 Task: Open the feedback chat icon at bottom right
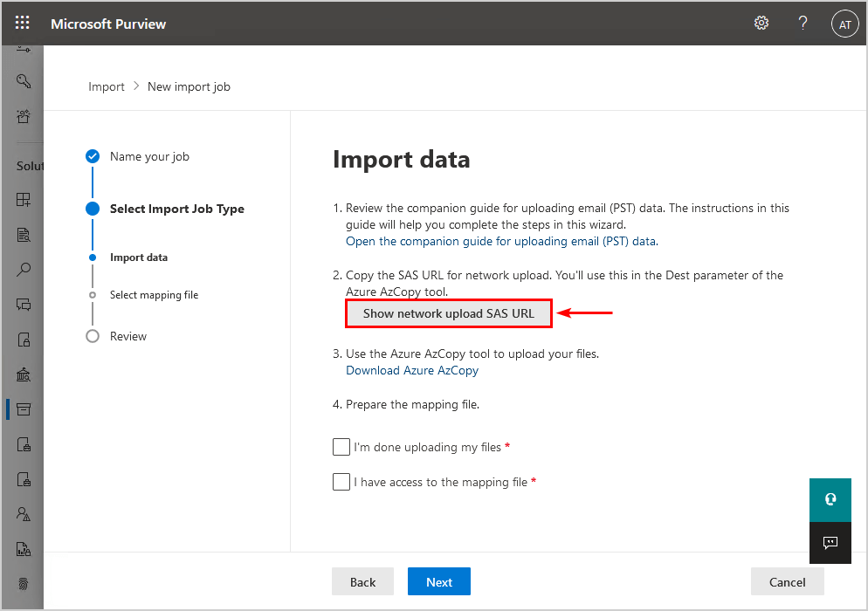(x=830, y=543)
